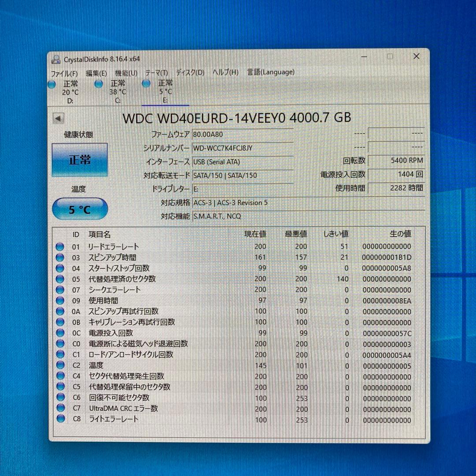476x476 pixels.
Task: Click the status dot beside 温度 attribute C2
Action: click(x=59, y=365)
